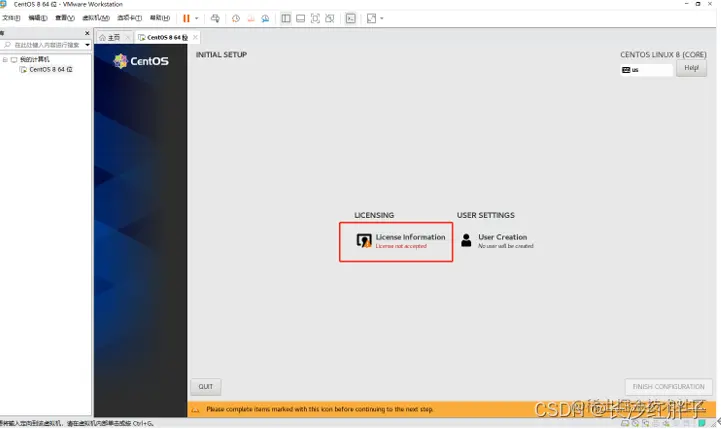The height and width of the screenshot is (429, 721).
Task: Open the snapshot manager icon
Action: point(265,18)
